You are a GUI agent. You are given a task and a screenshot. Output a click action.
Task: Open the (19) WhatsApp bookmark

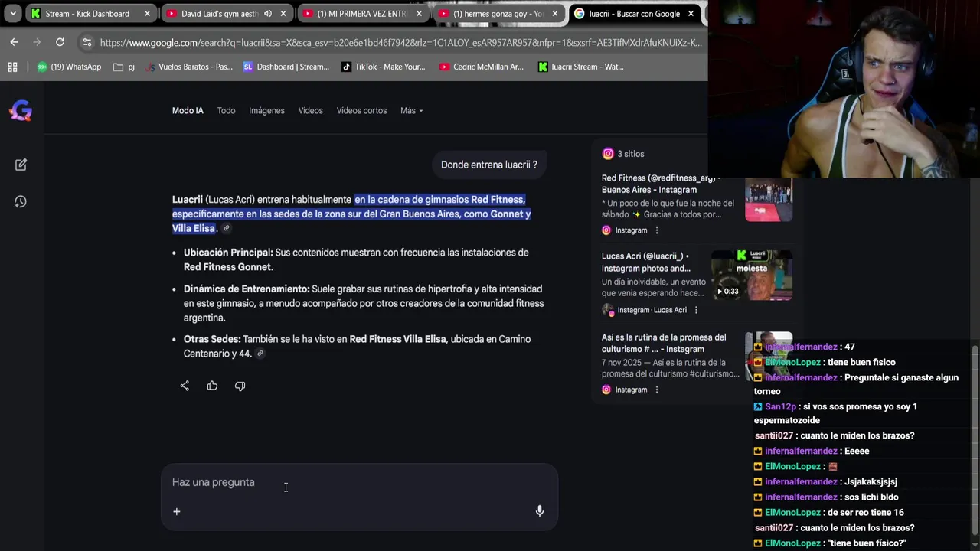click(69, 67)
